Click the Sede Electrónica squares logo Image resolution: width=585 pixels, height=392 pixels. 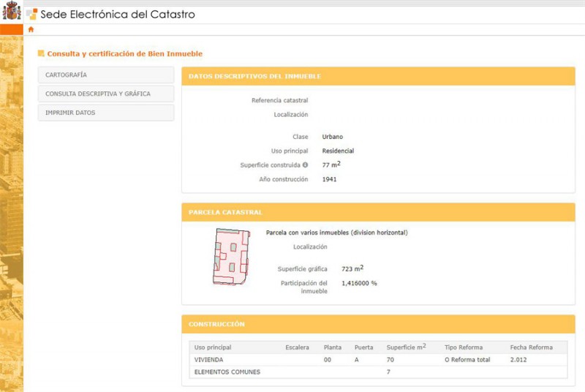(32, 14)
